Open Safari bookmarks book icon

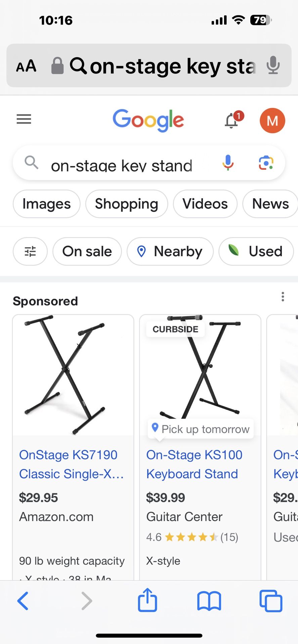point(209,601)
